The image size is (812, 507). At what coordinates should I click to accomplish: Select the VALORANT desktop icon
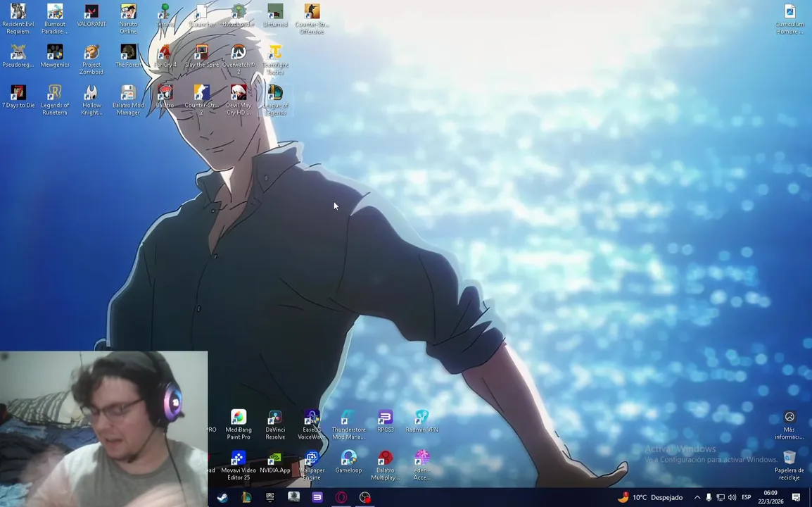pyautogui.click(x=91, y=15)
